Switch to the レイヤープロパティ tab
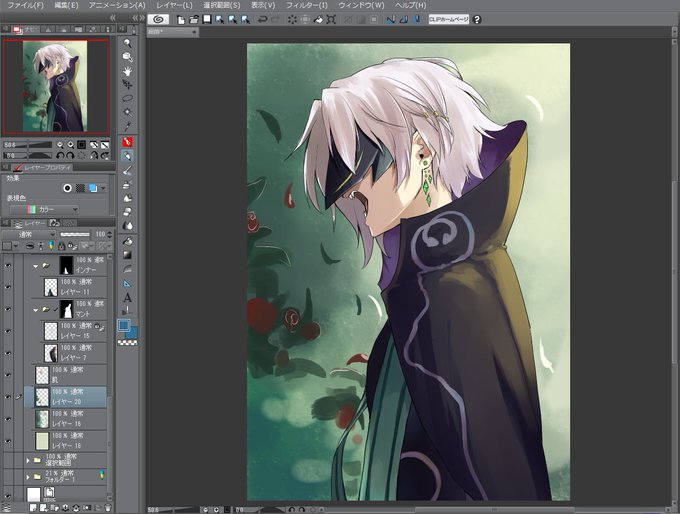The width and height of the screenshot is (680, 514). point(42,167)
